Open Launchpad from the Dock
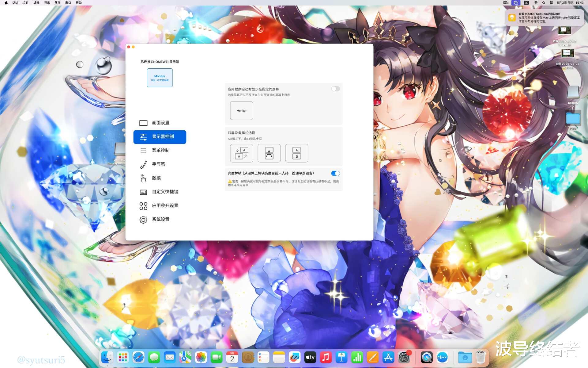Viewport: 588px width, 368px height. 123,357
